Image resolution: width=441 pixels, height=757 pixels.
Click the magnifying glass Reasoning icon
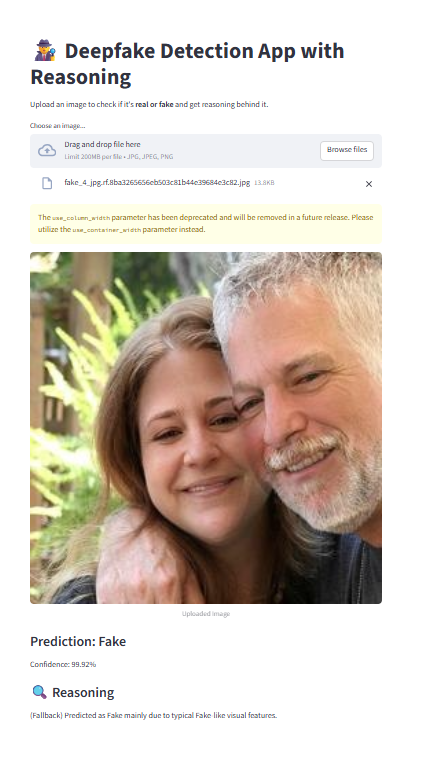click(x=39, y=692)
